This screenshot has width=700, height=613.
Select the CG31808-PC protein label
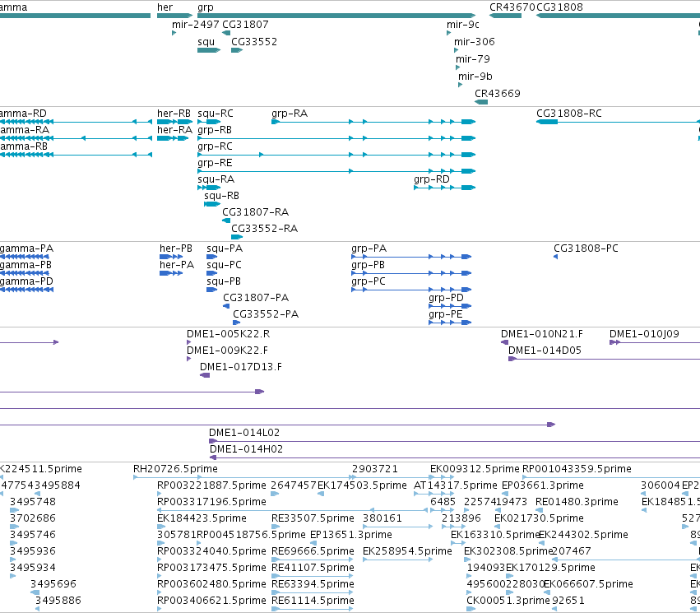click(586, 248)
